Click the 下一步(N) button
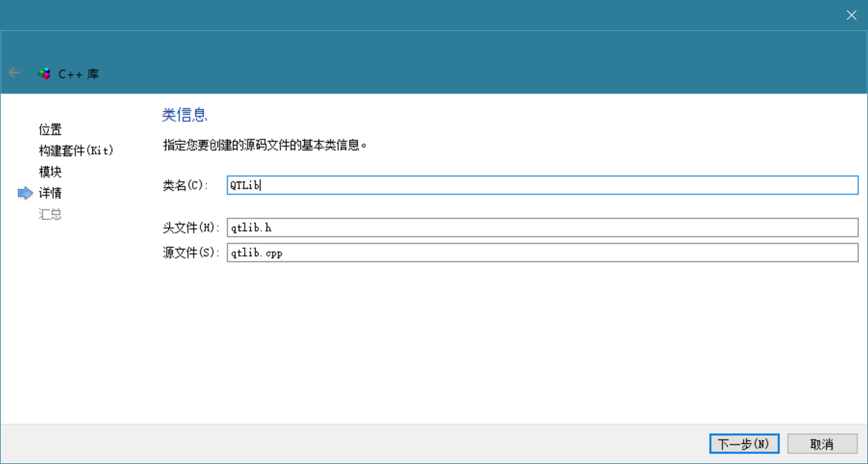This screenshot has height=464, width=868. tap(743, 444)
